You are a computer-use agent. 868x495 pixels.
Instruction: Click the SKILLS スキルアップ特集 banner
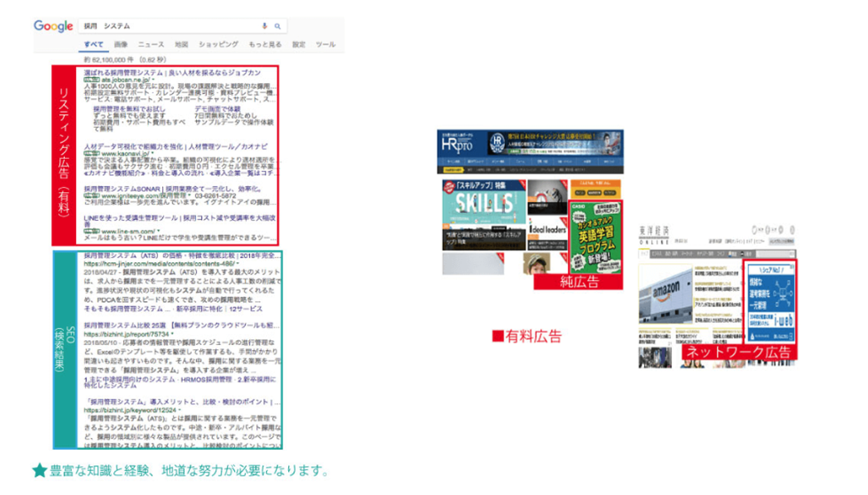(483, 214)
